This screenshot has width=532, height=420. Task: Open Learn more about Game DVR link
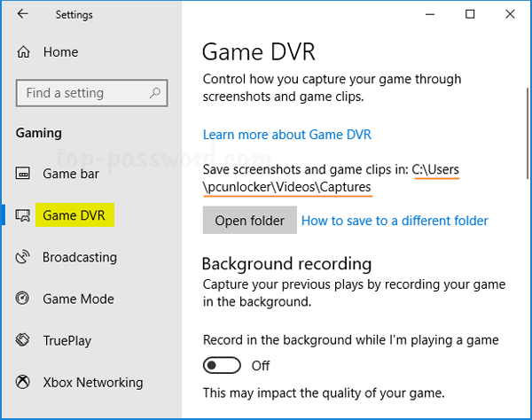point(286,135)
